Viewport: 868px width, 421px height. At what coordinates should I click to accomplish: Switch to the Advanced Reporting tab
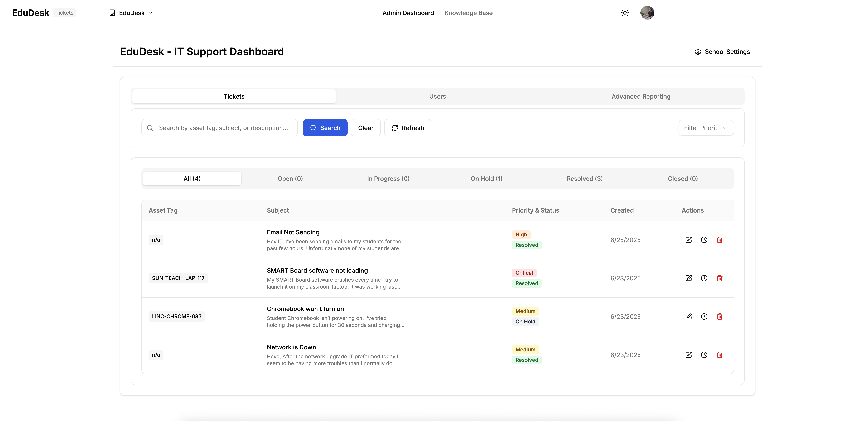641,96
